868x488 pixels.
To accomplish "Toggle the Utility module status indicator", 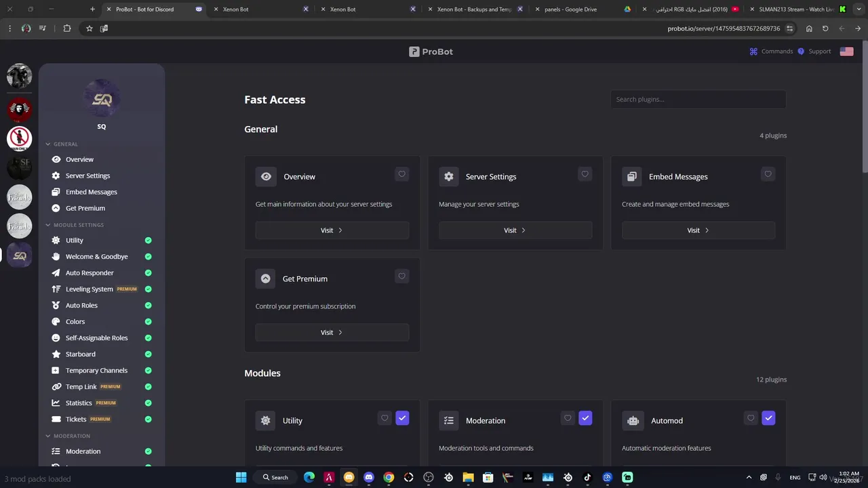I will tap(148, 240).
